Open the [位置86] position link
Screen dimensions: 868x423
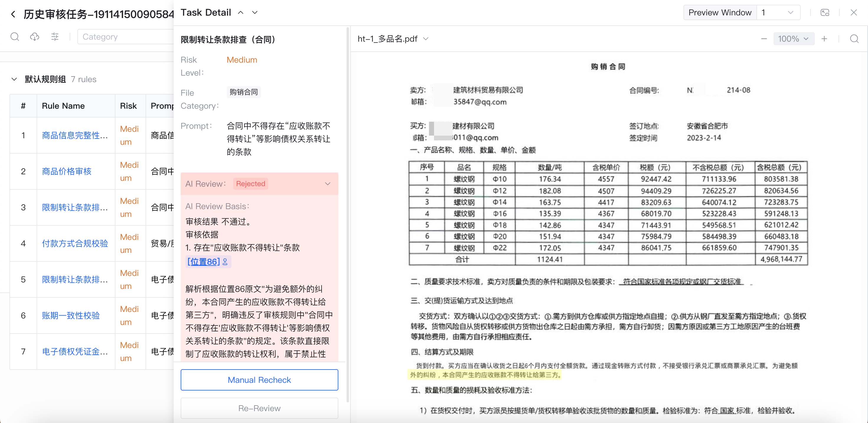click(x=203, y=261)
